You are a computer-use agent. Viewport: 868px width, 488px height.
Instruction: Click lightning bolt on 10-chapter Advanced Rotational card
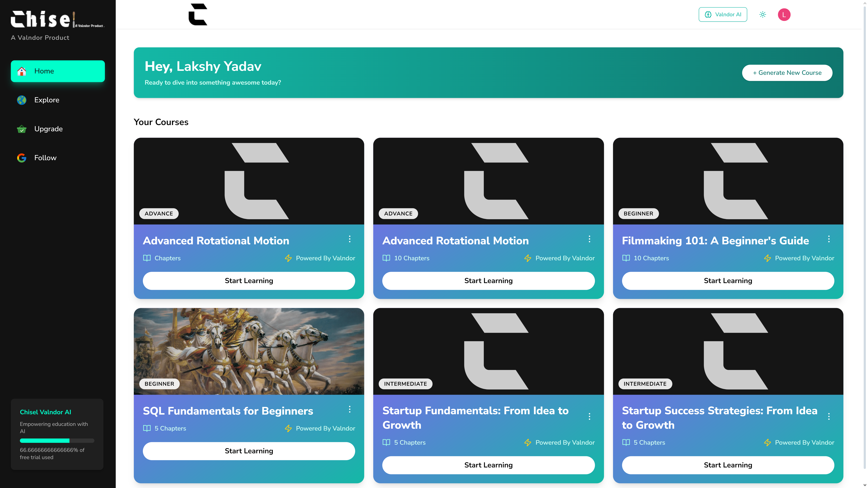pyautogui.click(x=528, y=258)
